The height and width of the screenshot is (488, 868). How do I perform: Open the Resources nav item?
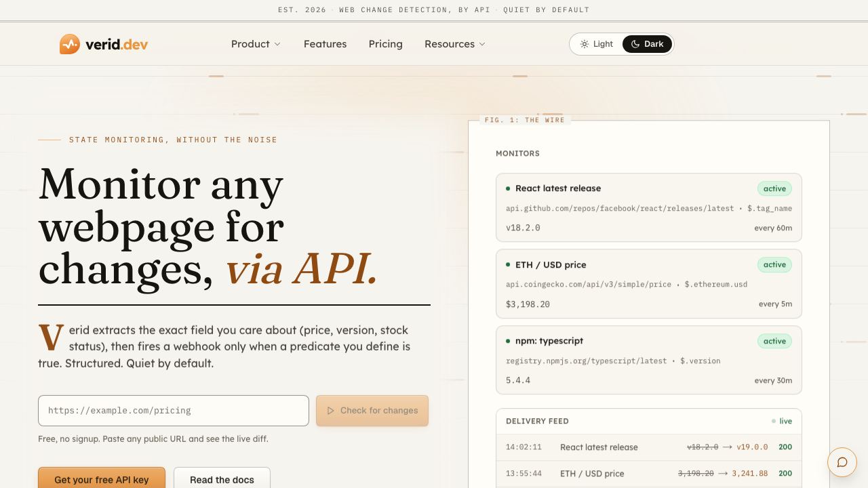point(455,44)
